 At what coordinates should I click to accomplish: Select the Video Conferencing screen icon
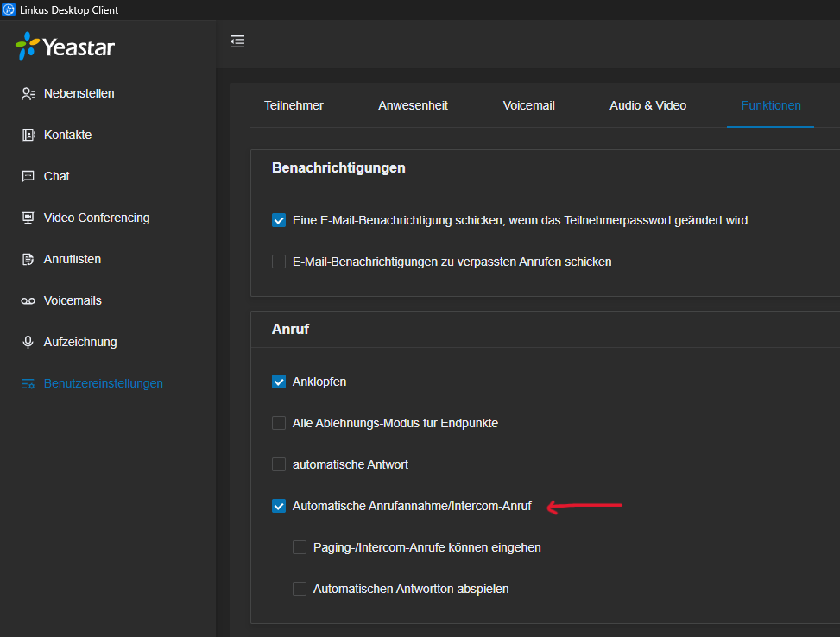point(28,218)
